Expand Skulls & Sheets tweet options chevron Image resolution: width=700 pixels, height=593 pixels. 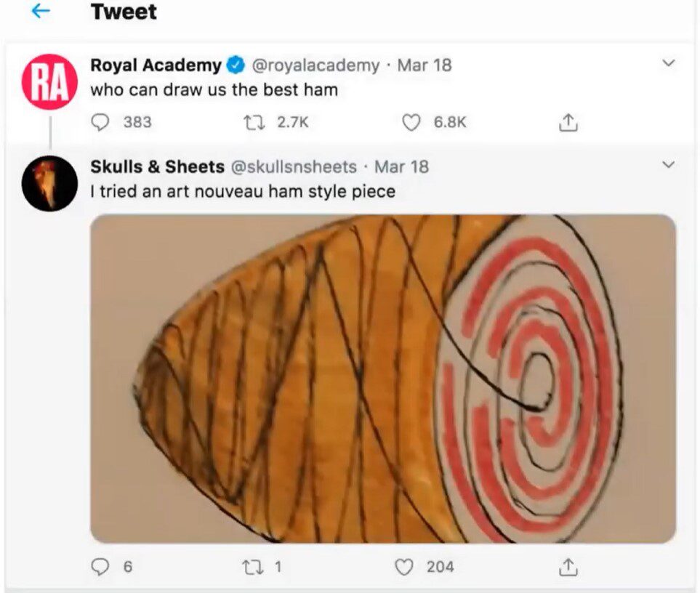tap(669, 166)
